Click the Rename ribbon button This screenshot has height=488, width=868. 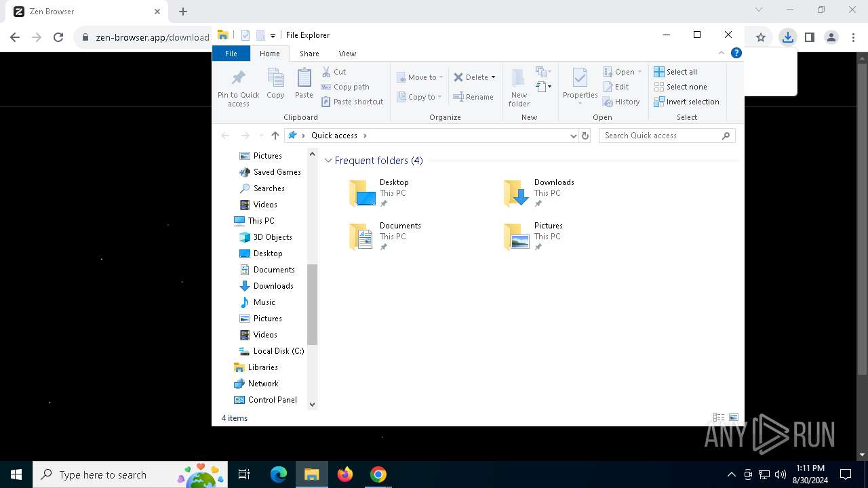tap(473, 97)
